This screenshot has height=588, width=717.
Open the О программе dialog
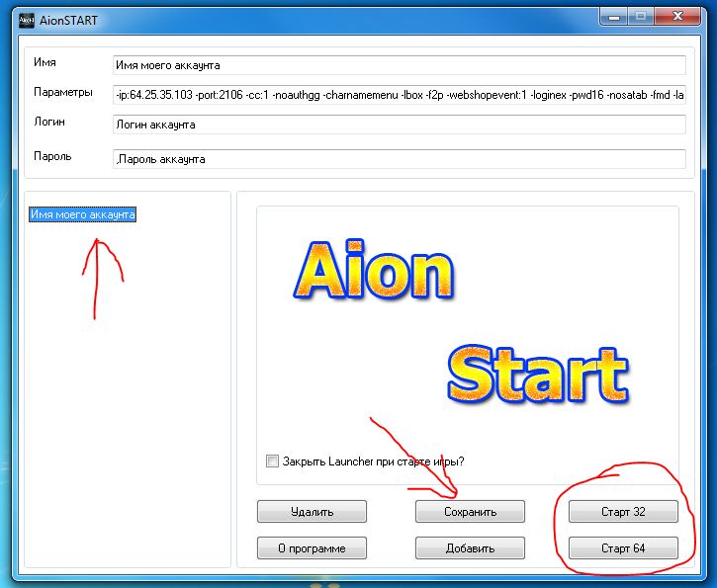point(312,547)
